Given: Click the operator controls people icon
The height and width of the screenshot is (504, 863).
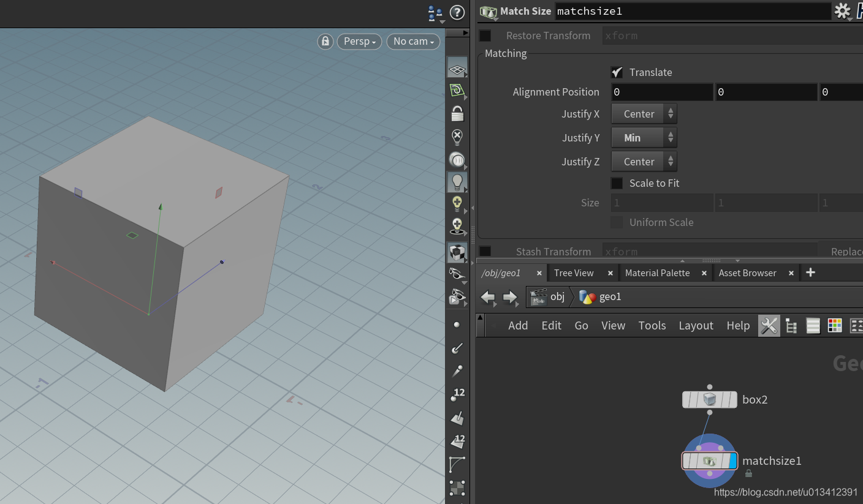Looking at the screenshot, I should [435, 13].
